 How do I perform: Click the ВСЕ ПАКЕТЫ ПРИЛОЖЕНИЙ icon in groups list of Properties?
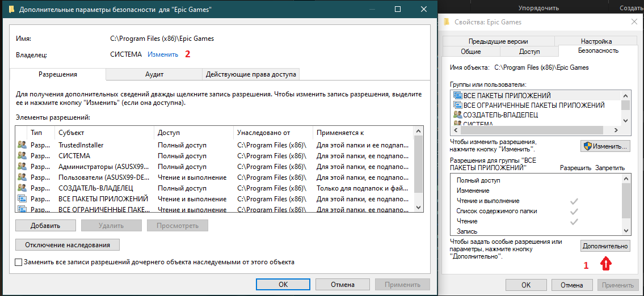coord(457,95)
